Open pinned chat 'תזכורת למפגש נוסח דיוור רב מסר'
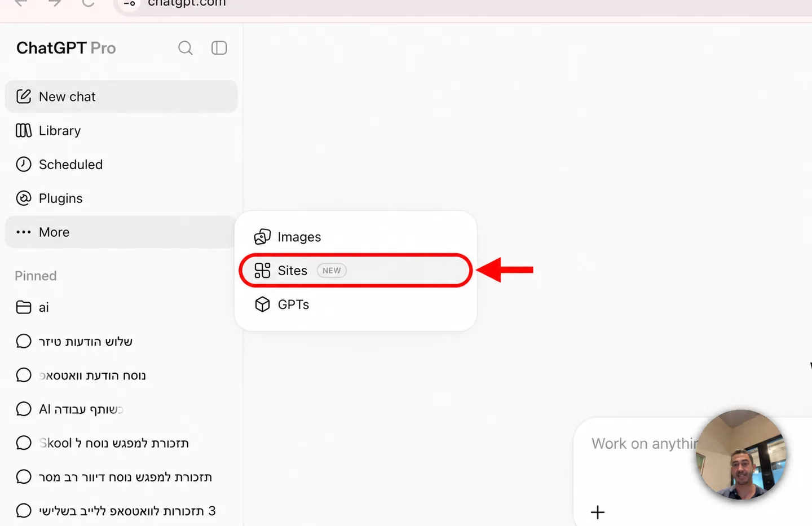This screenshot has height=526, width=812. [x=121, y=476]
